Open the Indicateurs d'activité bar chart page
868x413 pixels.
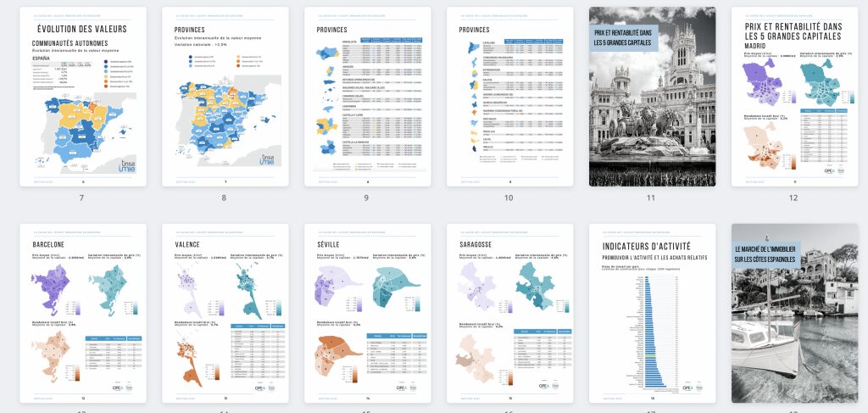(x=652, y=313)
